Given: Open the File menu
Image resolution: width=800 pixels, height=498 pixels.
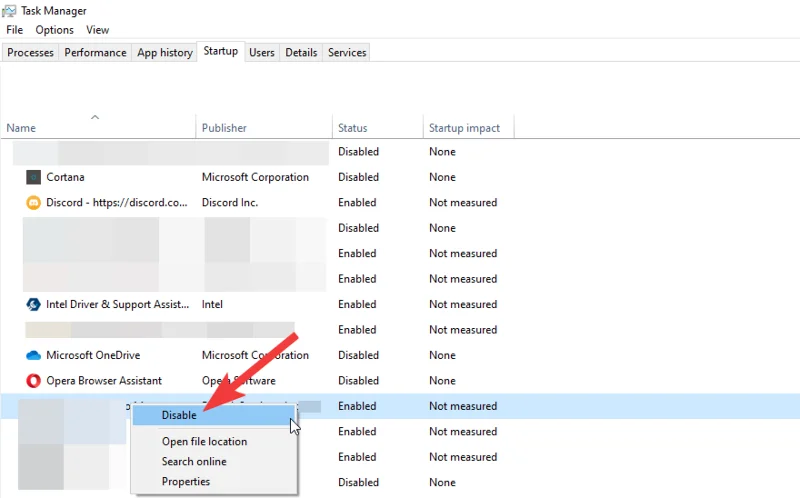Looking at the screenshot, I should click(x=14, y=30).
